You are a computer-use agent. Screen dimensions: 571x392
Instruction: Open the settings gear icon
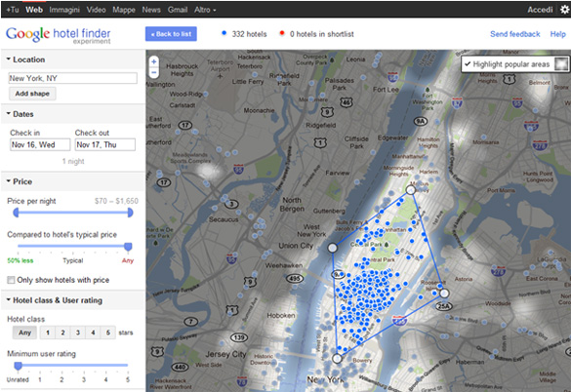tap(564, 10)
